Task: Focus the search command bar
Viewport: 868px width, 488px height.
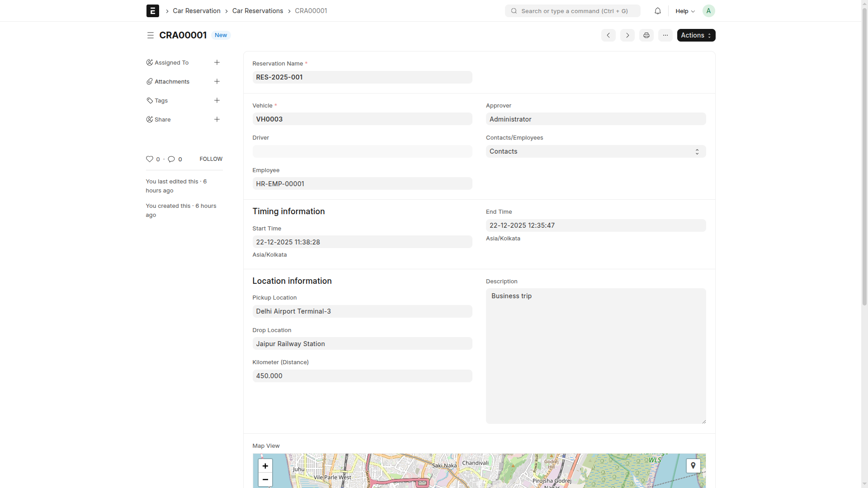Action: pos(573,11)
